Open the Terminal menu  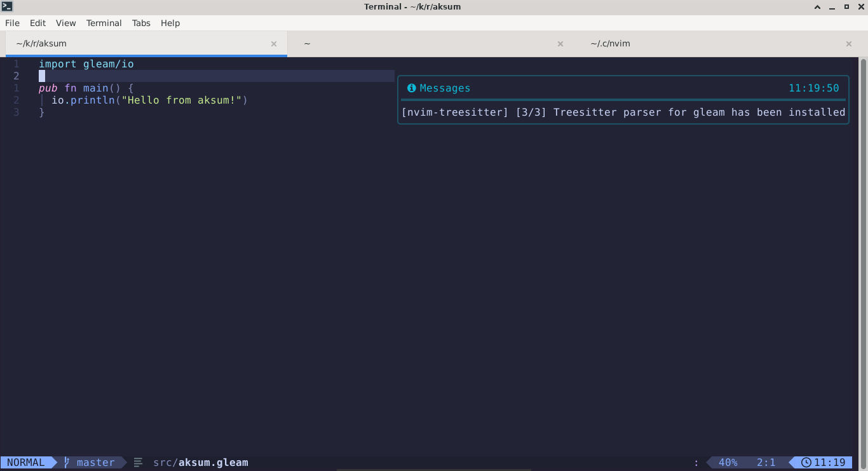click(x=104, y=23)
